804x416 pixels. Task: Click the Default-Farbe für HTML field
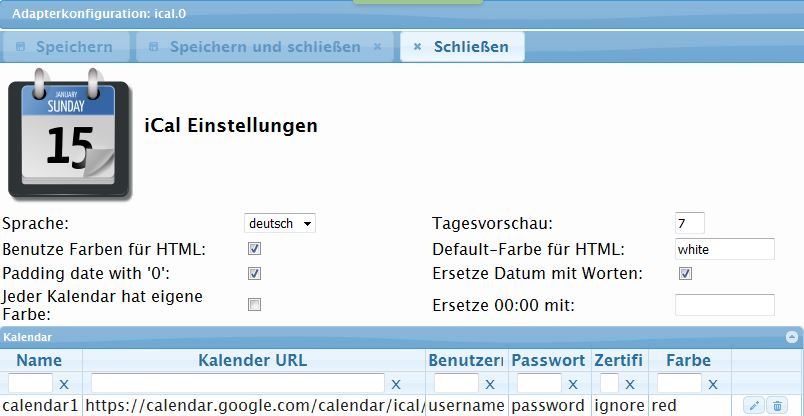tap(725, 249)
